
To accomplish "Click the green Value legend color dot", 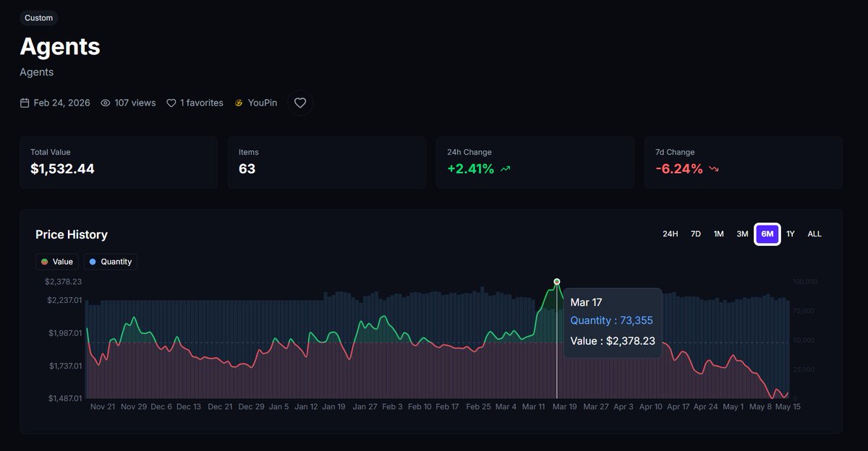I will click(45, 262).
